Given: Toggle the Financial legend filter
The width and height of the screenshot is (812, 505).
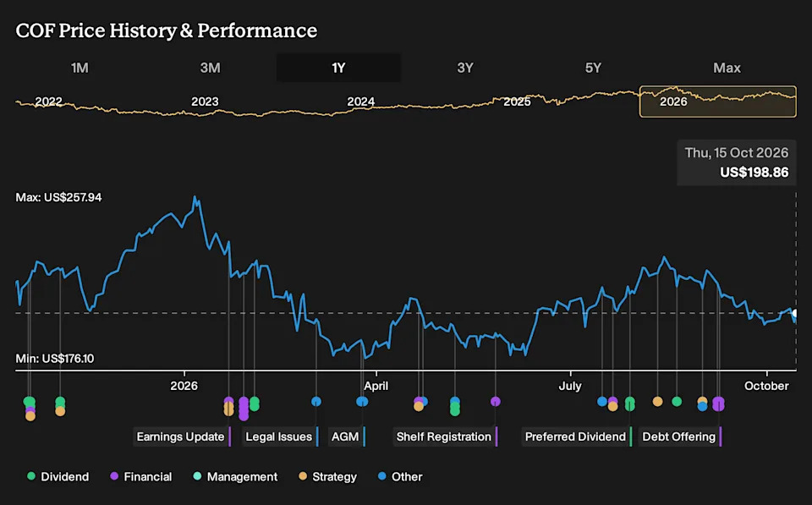Looking at the screenshot, I should coord(141,476).
